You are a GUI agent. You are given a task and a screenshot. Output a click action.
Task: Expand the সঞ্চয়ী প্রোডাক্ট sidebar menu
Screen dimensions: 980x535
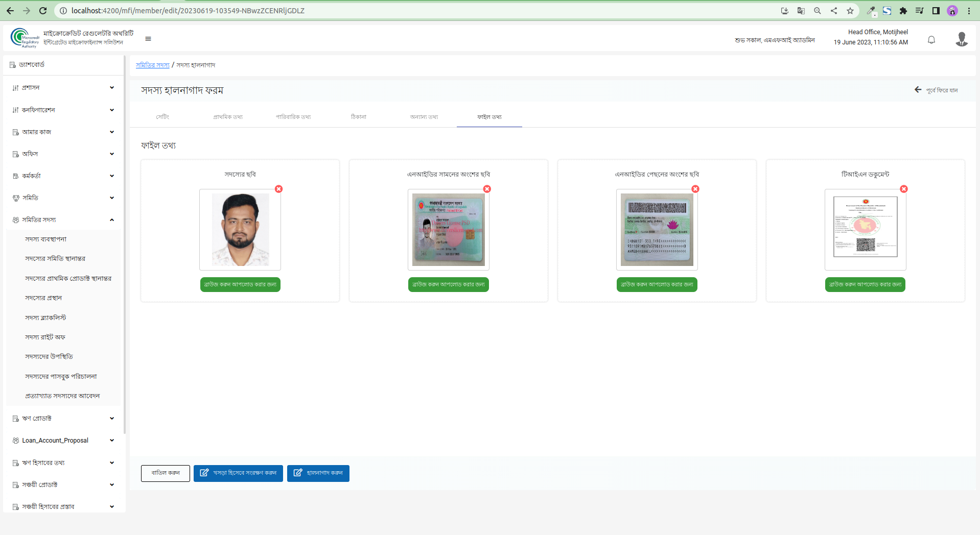pyautogui.click(x=63, y=484)
